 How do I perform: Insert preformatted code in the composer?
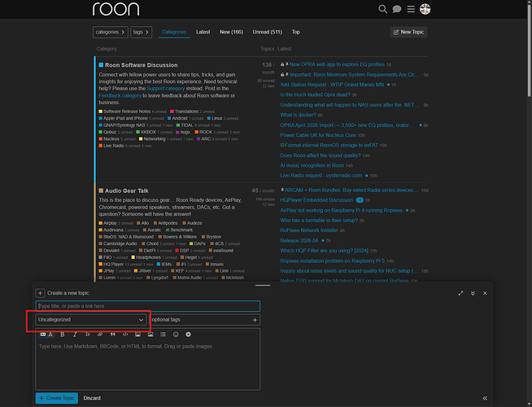click(125, 335)
